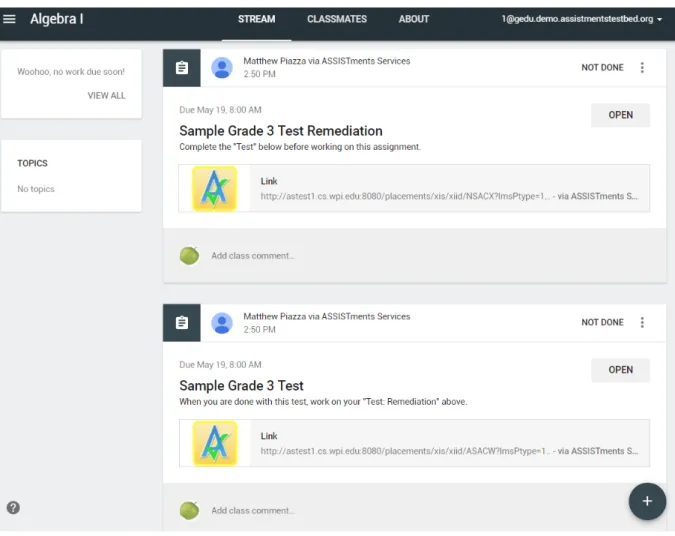Click NOT DONE status on Sample Grade 3 Test post
The image size is (675, 536).
(602, 322)
